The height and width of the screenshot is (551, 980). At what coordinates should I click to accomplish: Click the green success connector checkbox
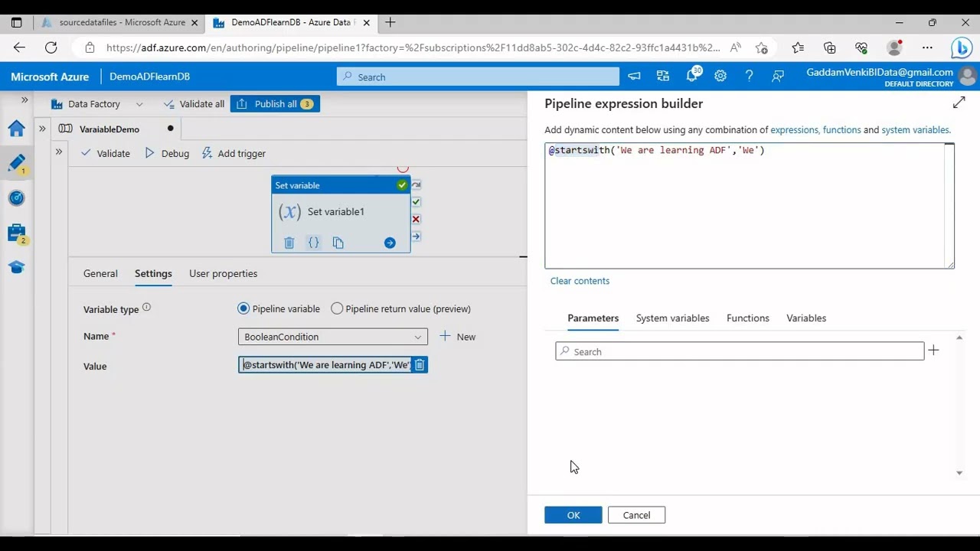coord(416,202)
